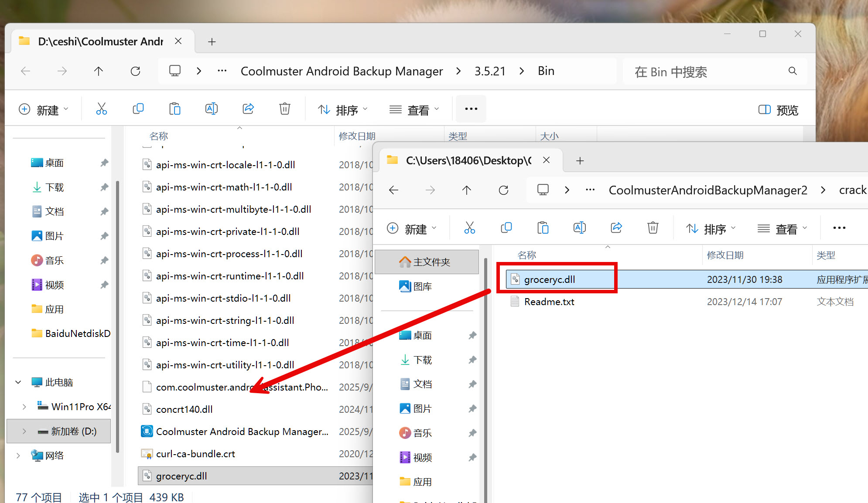Click Coolmuster Android Backup Manager breadcrumb
This screenshot has height=503, width=868.
tap(342, 71)
